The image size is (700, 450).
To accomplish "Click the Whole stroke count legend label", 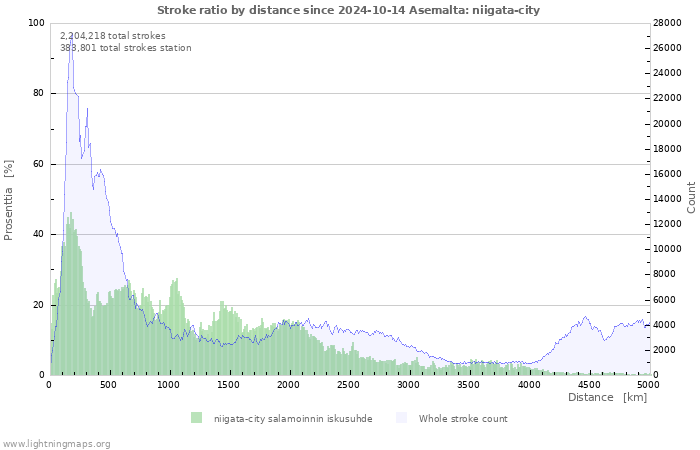I will click(463, 419).
